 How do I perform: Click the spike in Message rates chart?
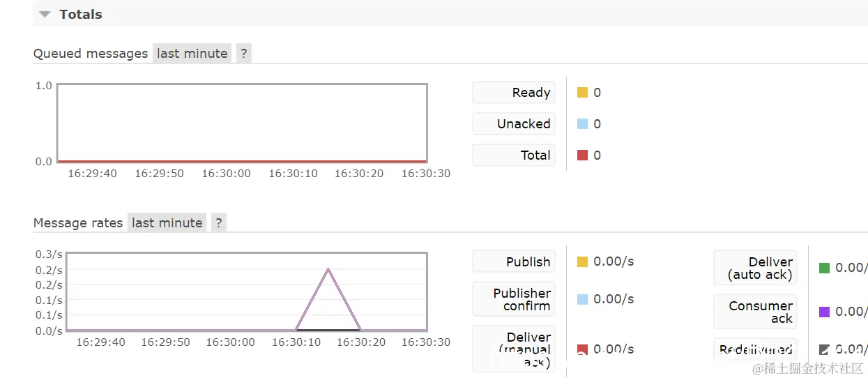[x=328, y=271]
